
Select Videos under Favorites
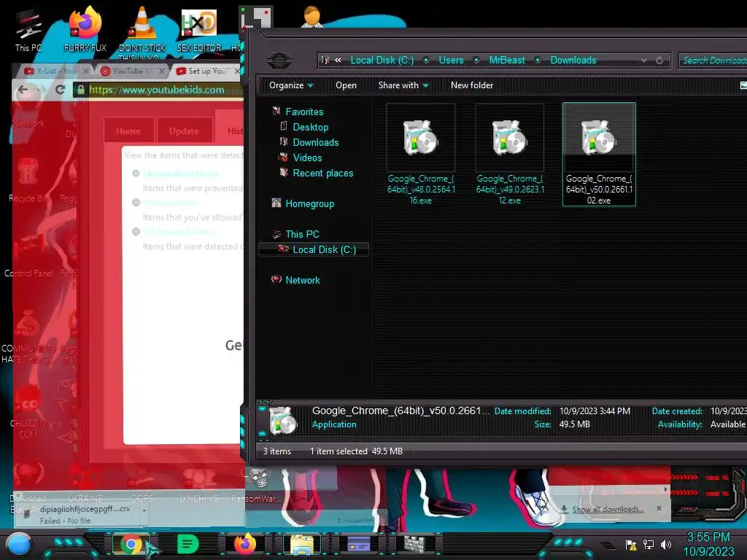tap(307, 157)
